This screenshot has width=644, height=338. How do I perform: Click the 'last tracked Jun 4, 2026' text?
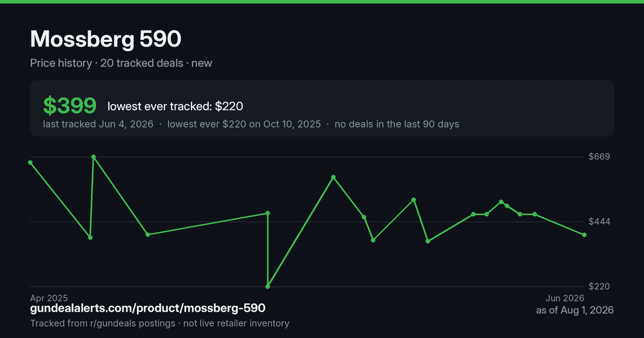point(98,124)
